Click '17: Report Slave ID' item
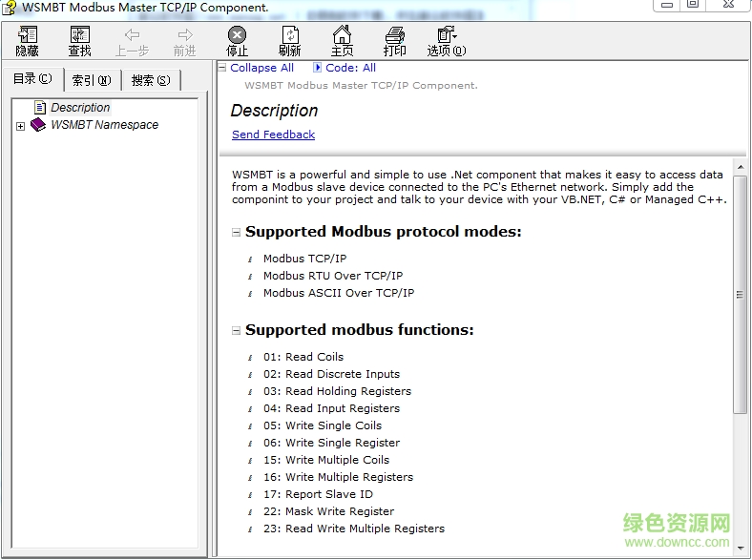The image size is (752, 560). (x=318, y=494)
